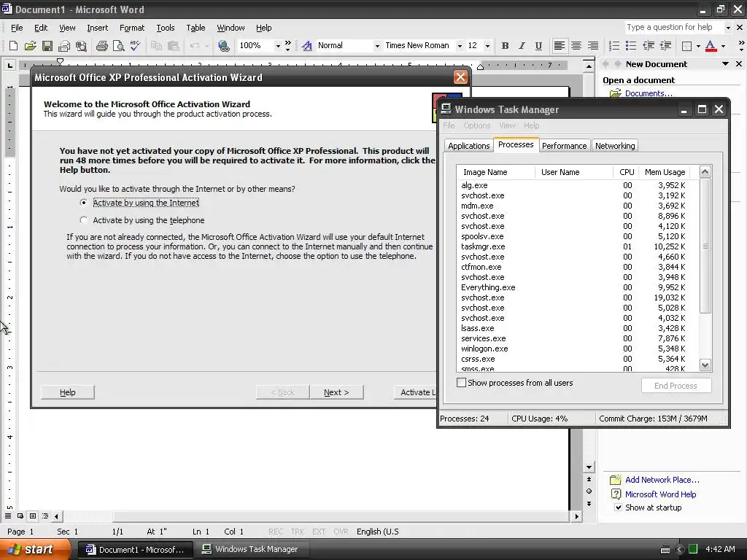Open the font size 12 dropdown

coord(487,46)
